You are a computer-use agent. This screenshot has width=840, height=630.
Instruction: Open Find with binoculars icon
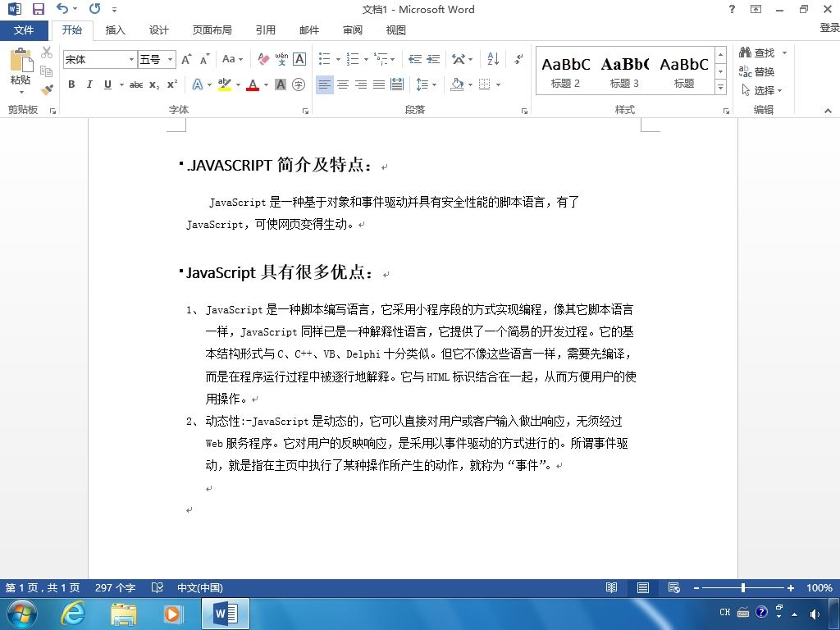pos(756,52)
